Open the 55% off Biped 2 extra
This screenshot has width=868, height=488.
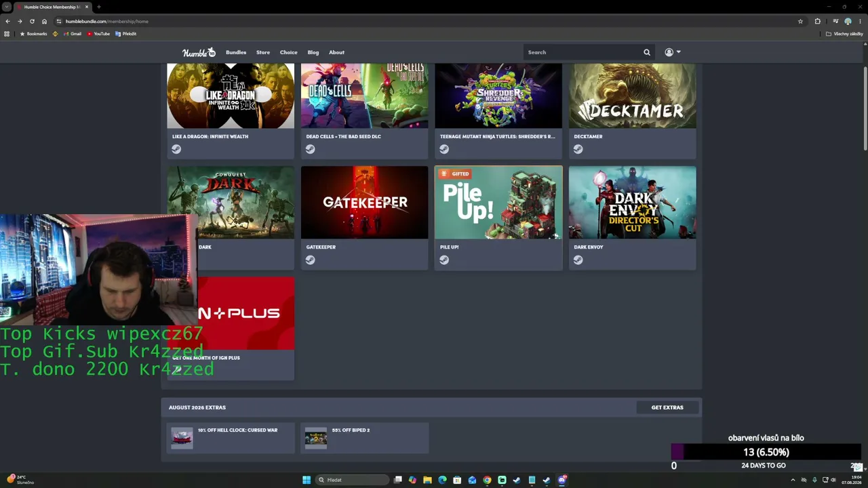coord(365,438)
